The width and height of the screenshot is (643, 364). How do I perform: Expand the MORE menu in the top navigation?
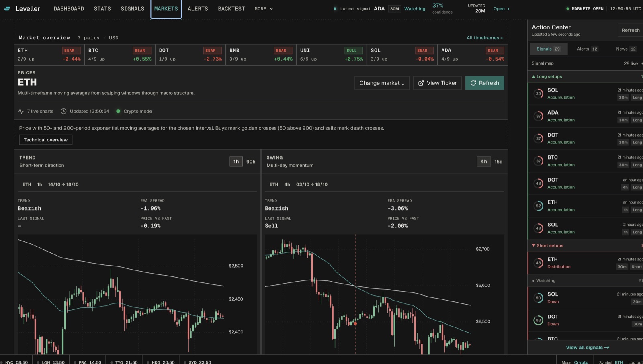pos(264,9)
